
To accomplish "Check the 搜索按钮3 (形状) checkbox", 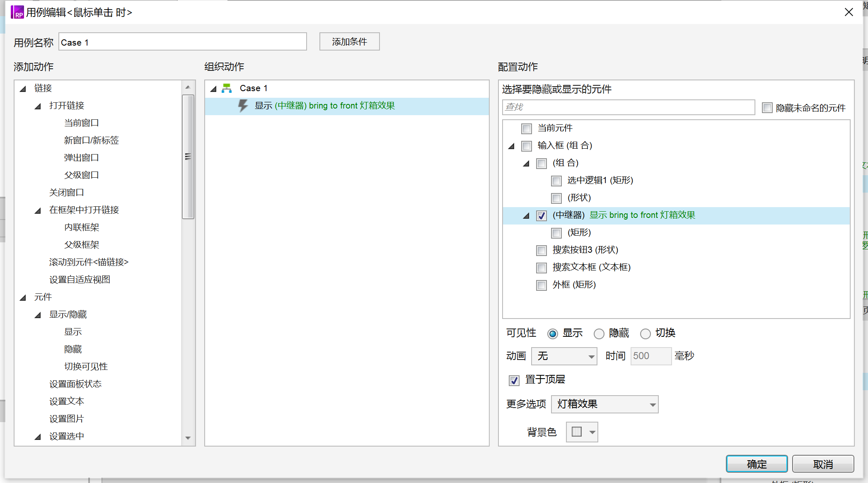I will tap(542, 250).
